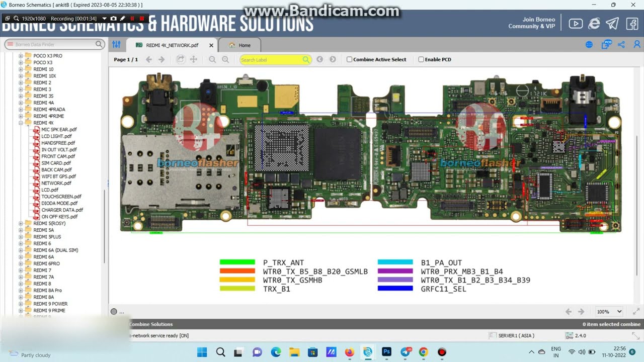The height and width of the screenshot is (362, 644).
Task: Switch to REDMI 4X_NETWORK.pdf tab
Action: 172,45
